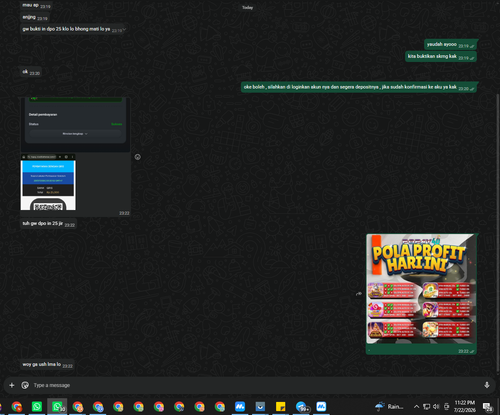React with emoji to received screenshot message
Screen dimensions: 500x415
pos(138,157)
